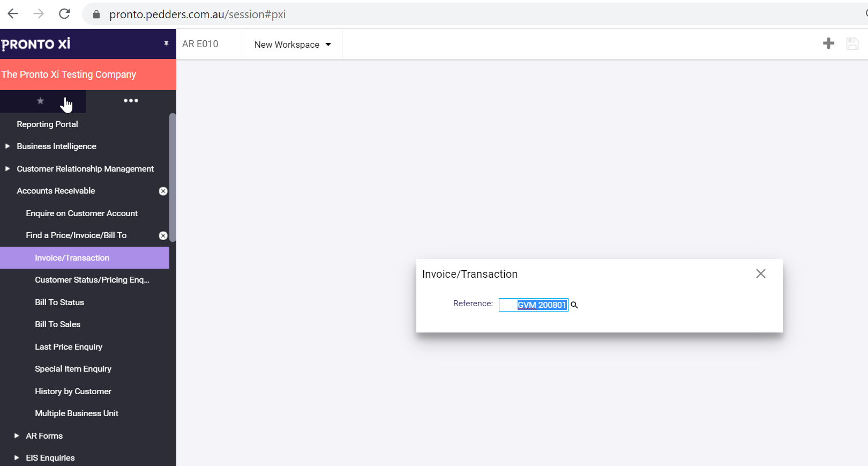Click the browser forward arrow
Image resolution: width=868 pixels, height=466 pixels.
[39, 14]
